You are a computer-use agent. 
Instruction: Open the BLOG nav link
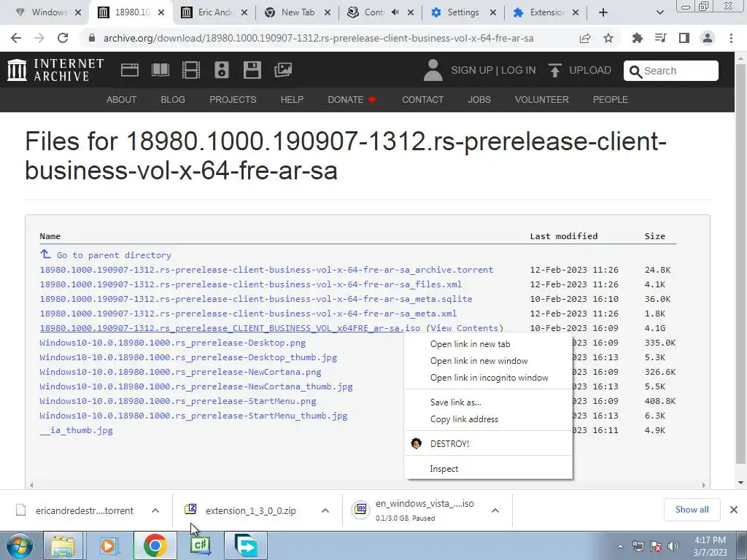pos(172,99)
